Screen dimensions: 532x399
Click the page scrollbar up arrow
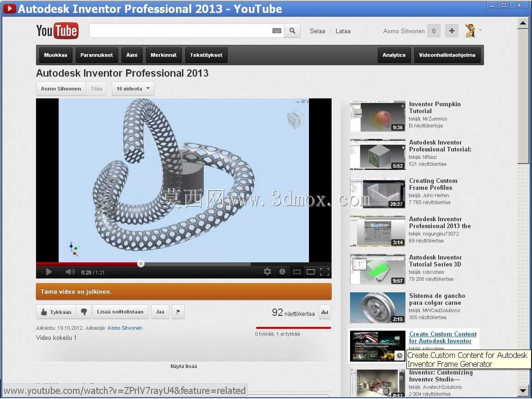click(x=523, y=24)
